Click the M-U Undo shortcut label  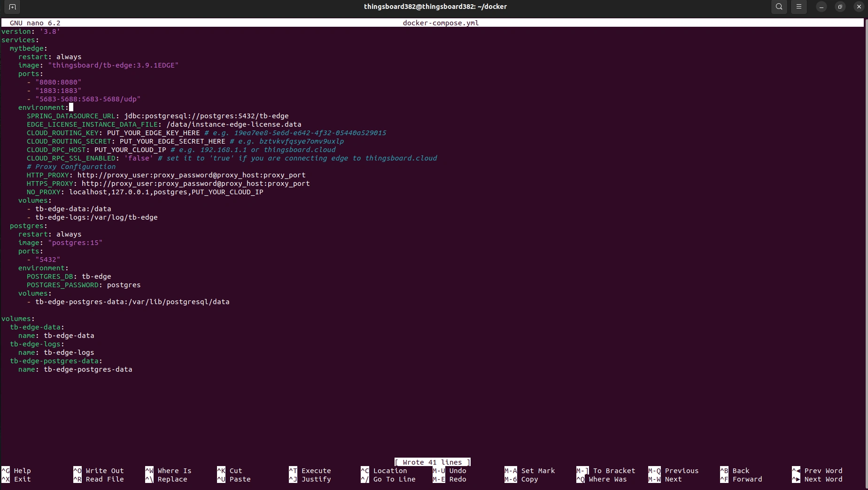tap(449, 471)
